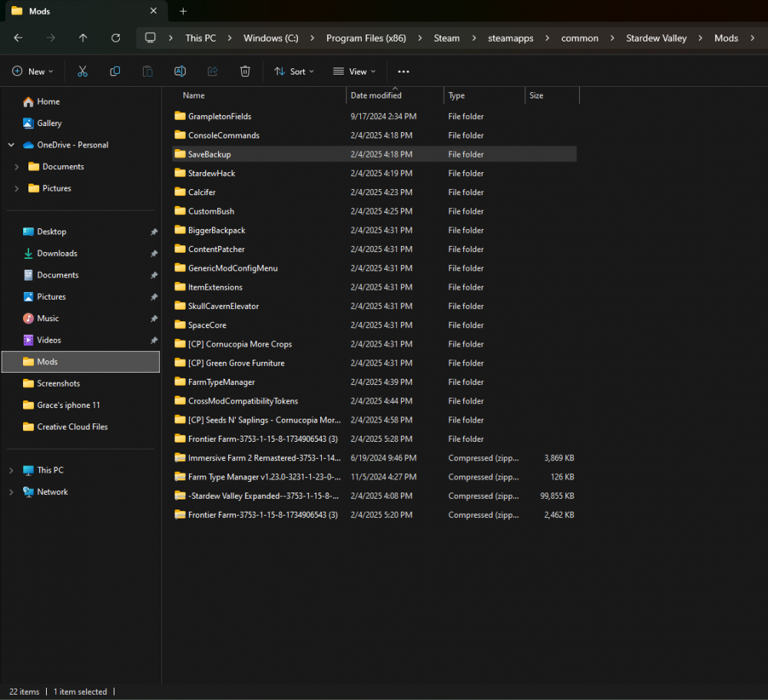Open Downloads in quick access
This screenshot has height=700, width=768.
81,254
